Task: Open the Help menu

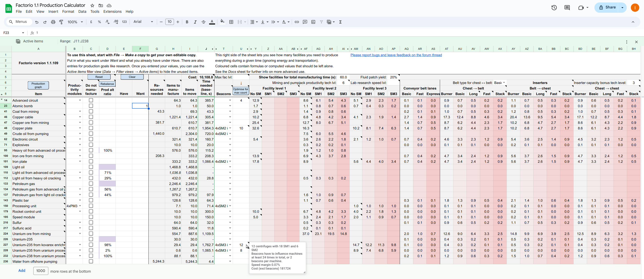Action: click(x=130, y=12)
